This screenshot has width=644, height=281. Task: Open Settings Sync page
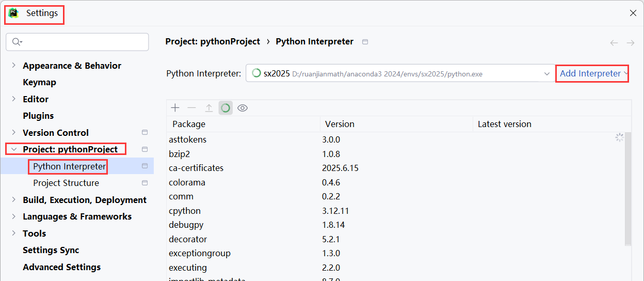pyautogui.click(x=51, y=250)
